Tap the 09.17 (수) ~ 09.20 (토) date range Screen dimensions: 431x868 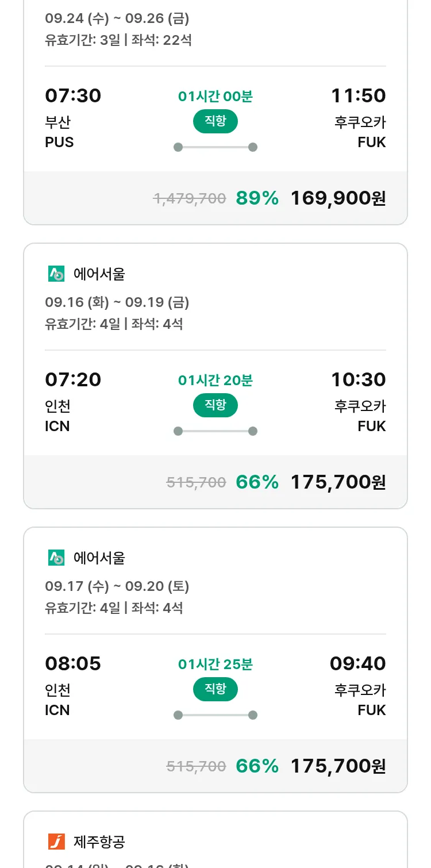[x=117, y=586]
